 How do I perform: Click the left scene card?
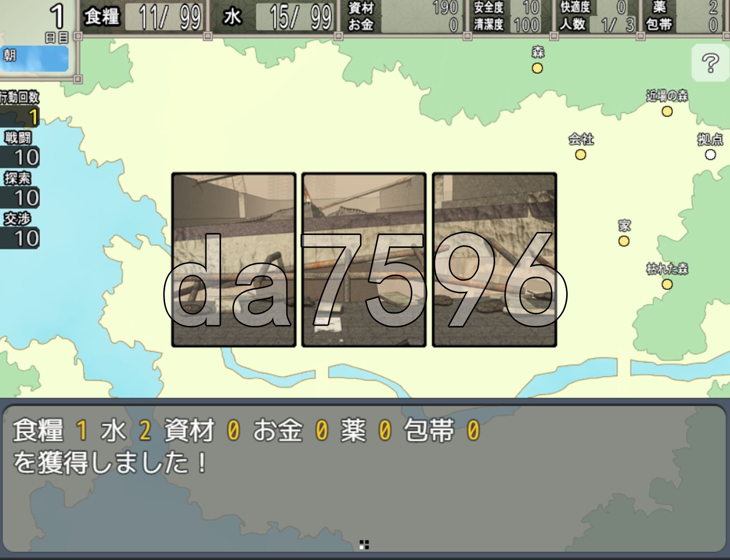(x=234, y=260)
